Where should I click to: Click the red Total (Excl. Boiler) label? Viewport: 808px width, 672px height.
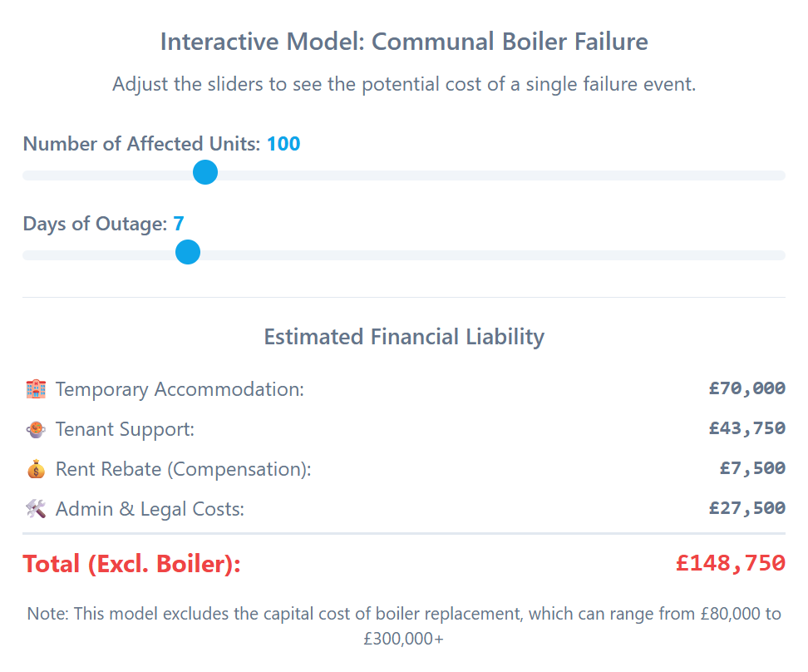coord(131,564)
